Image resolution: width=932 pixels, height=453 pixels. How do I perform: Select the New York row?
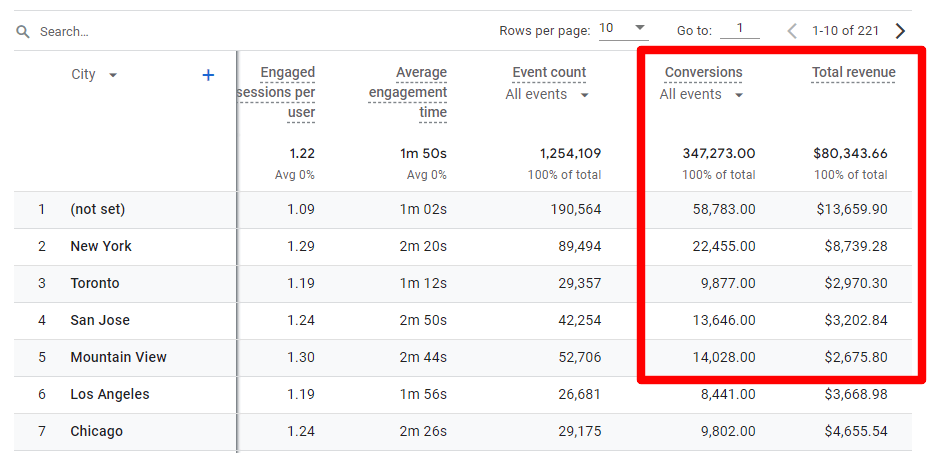pyautogui.click(x=101, y=246)
